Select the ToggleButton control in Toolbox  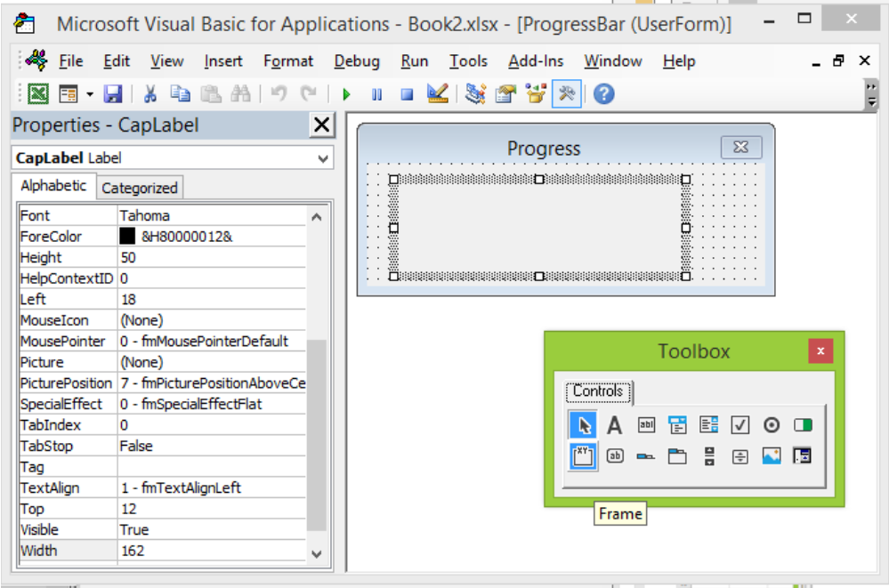tap(803, 424)
